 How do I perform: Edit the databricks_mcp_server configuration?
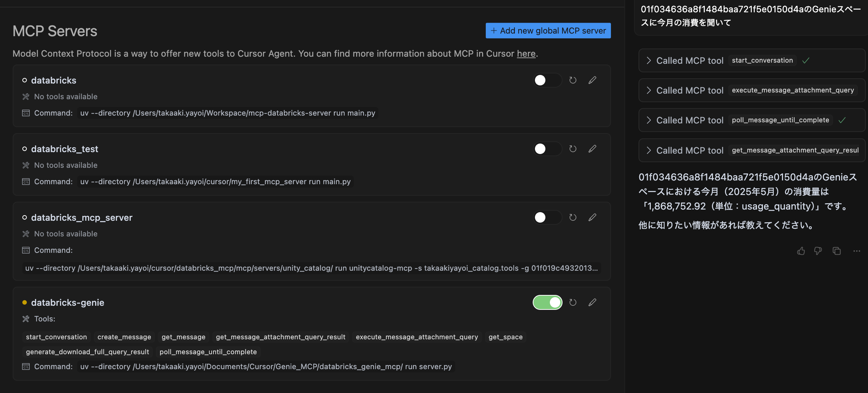592,217
